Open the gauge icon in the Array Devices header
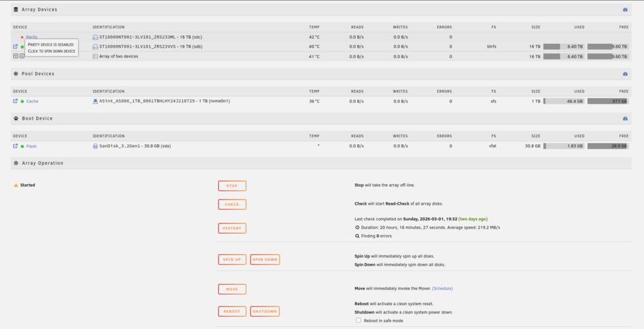This screenshot has height=329, width=644. point(625,10)
